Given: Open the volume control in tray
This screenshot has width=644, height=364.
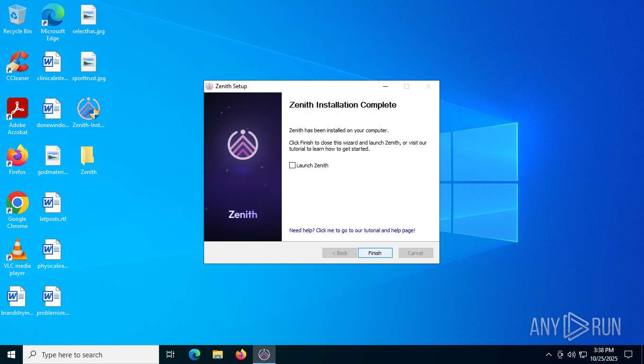Looking at the screenshot, I should [x=572, y=355].
